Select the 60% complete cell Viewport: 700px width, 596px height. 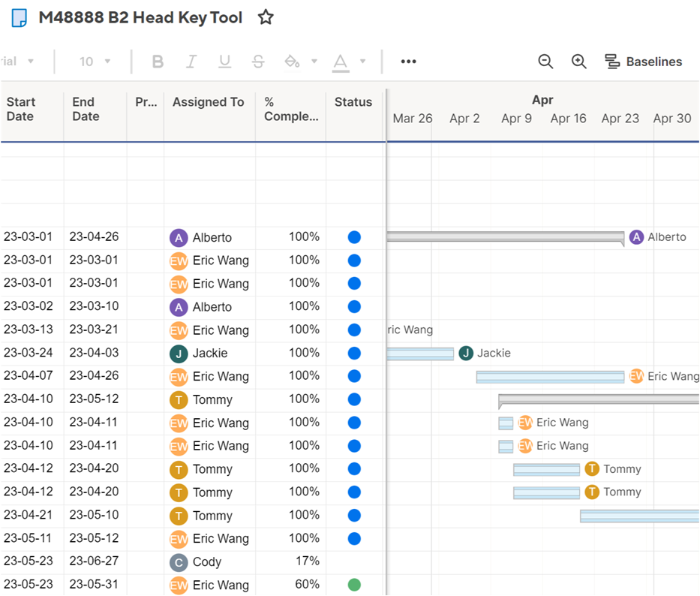tap(290, 585)
